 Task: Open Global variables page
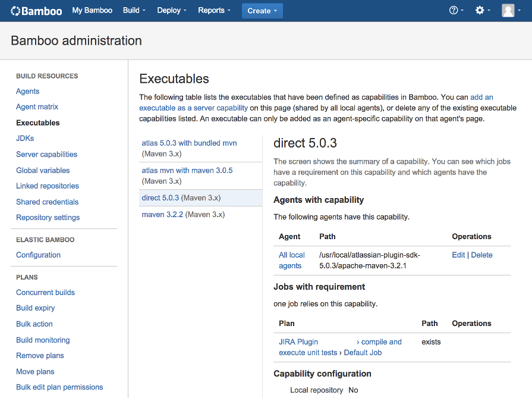pos(43,170)
